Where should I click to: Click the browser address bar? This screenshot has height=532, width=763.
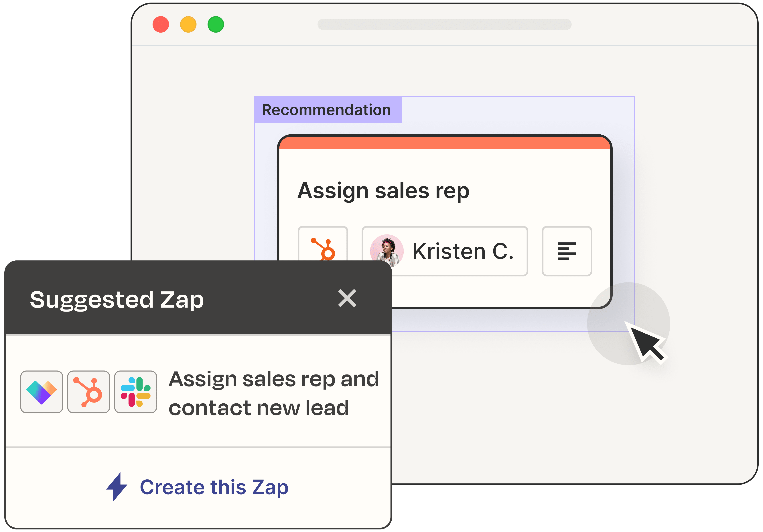click(x=444, y=24)
